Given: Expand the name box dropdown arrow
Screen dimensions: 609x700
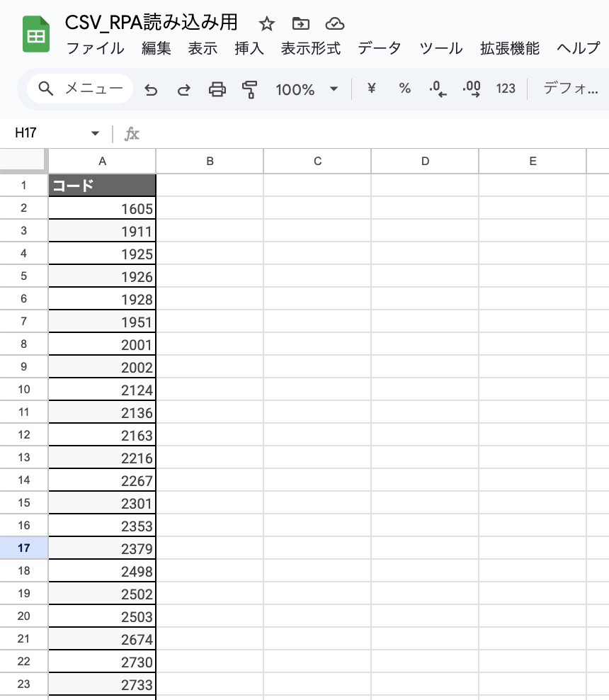Looking at the screenshot, I should pos(95,134).
